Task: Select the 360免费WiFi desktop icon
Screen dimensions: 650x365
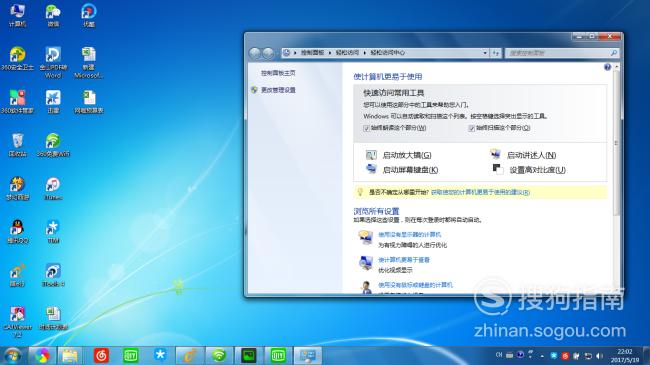Action: pos(53,145)
